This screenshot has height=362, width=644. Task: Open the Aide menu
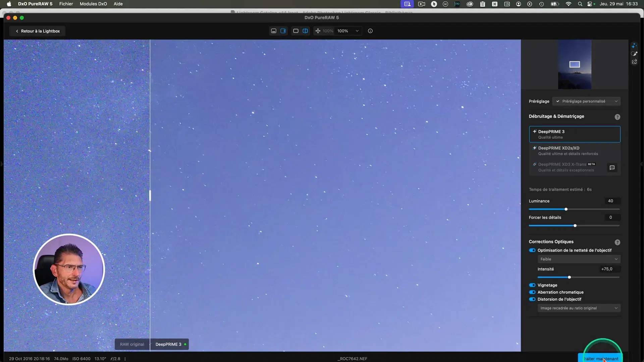pos(118,4)
